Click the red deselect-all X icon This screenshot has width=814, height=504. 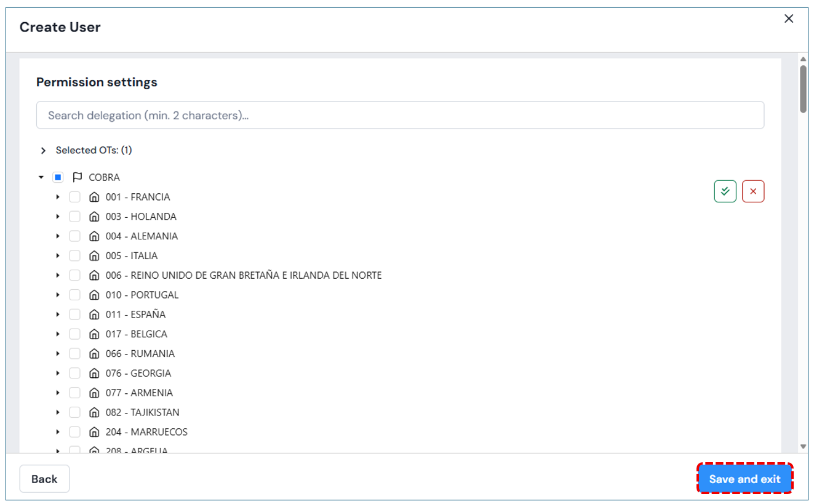pyautogui.click(x=753, y=191)
